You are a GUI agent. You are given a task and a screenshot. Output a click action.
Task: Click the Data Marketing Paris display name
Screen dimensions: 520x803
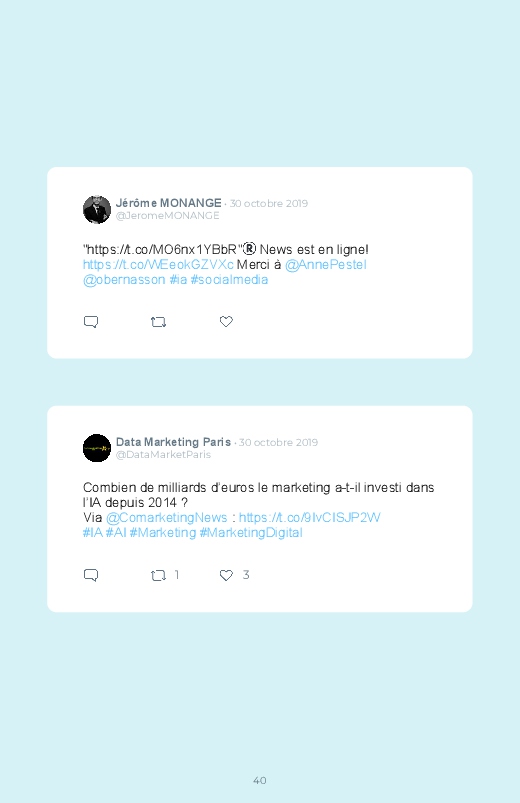[173, 442]
